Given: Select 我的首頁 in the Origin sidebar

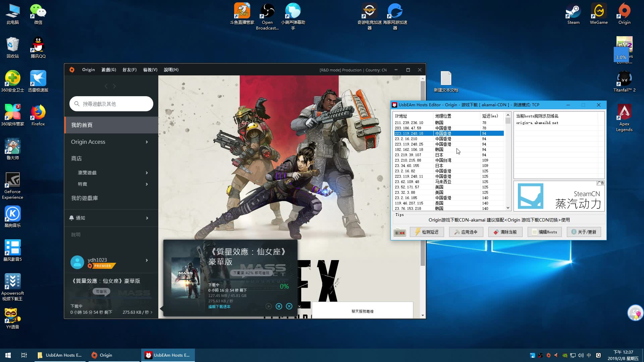Looking at the screenshot, I should [x=111, y=125].
